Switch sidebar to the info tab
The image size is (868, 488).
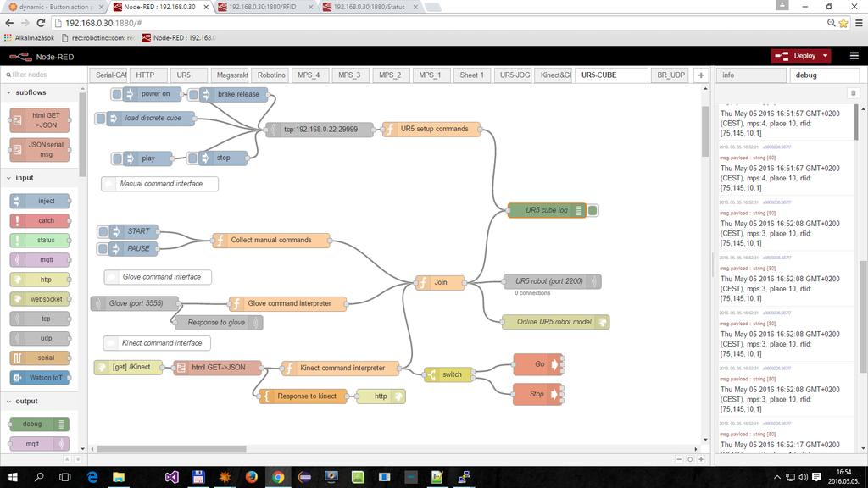pyautogui.click(x=751, y=75)
